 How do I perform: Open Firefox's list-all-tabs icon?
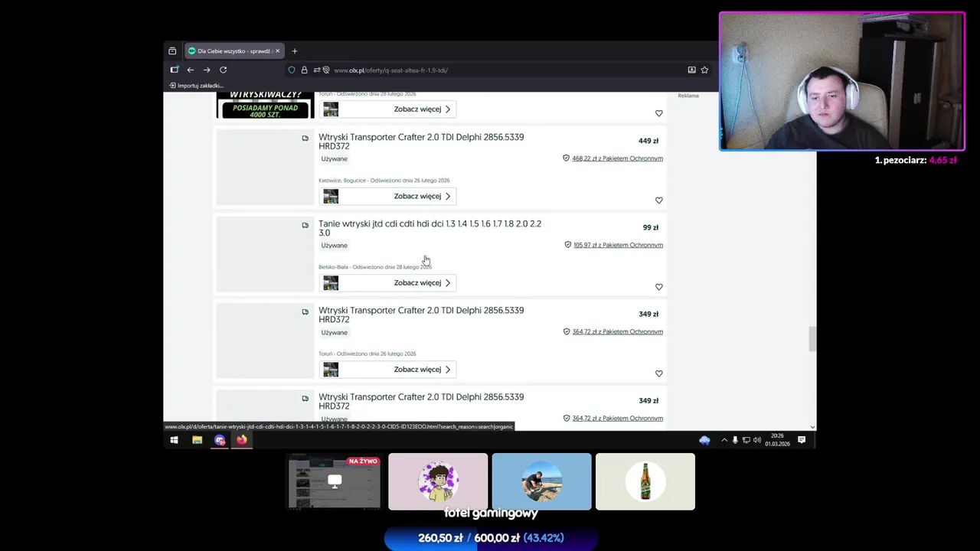click(172, 51)
